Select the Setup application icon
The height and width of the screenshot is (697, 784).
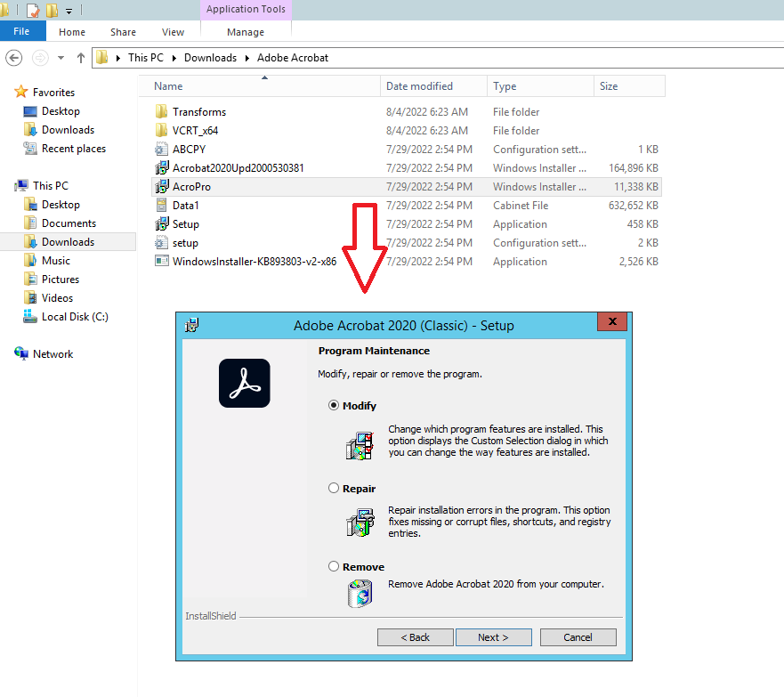coord(161,223)
